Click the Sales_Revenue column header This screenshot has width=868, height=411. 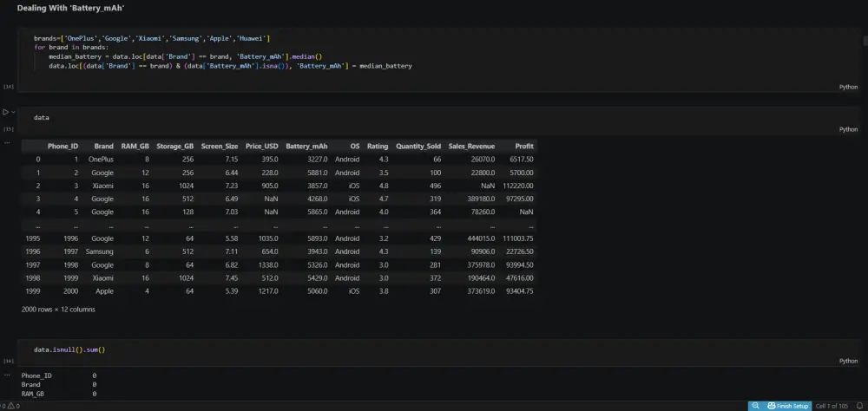pos(471,146)
